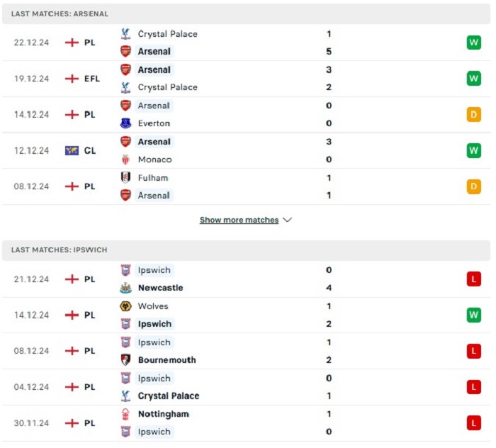Click the Bournemouth club crest icon
The height and width of the screenshot is (448, 496).
pyautogui.click(x=125, y=359)
